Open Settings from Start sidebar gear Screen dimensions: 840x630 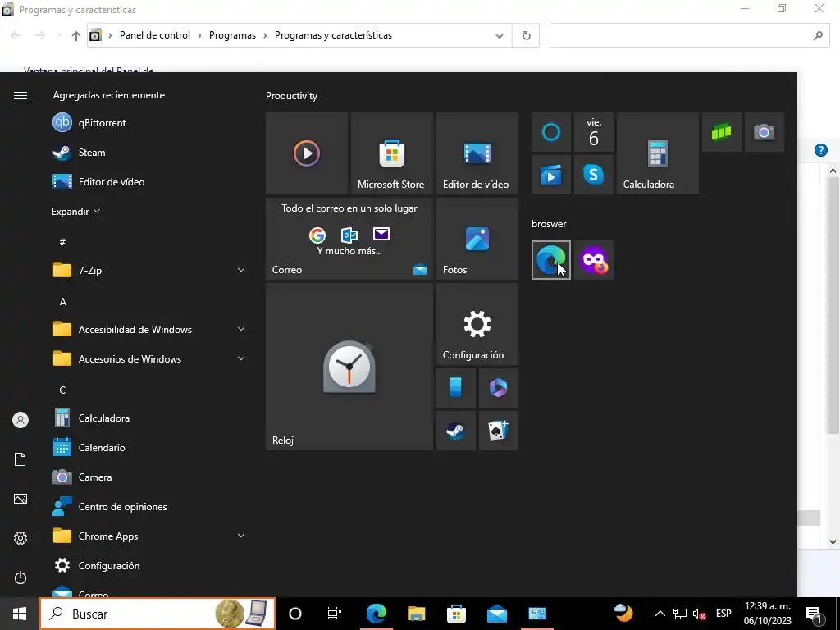tap(21, 538)
